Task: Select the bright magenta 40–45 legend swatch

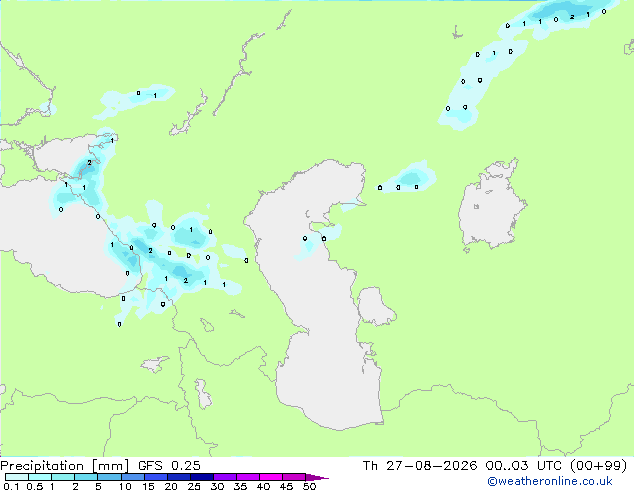Action: click(x=271, y=477)
